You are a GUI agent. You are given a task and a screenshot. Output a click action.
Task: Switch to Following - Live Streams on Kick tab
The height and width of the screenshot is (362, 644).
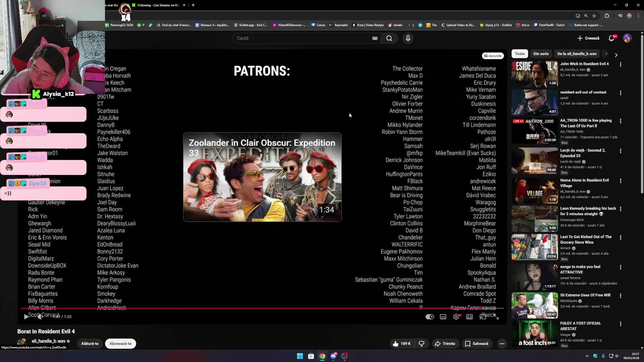157,5
